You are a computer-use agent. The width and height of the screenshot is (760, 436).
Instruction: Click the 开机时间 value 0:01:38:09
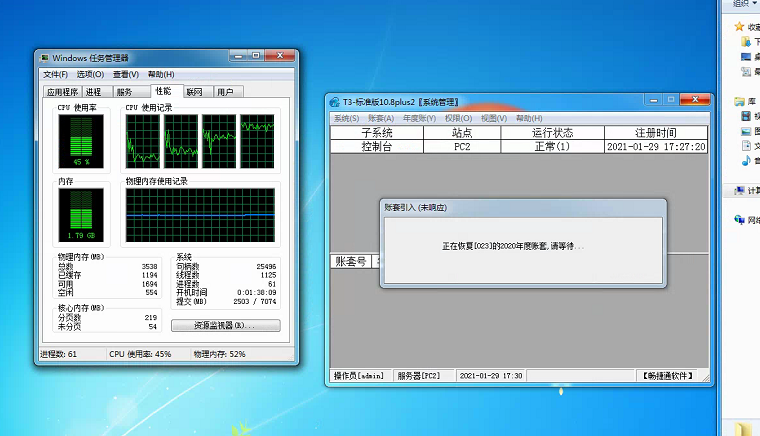[256, 293]
